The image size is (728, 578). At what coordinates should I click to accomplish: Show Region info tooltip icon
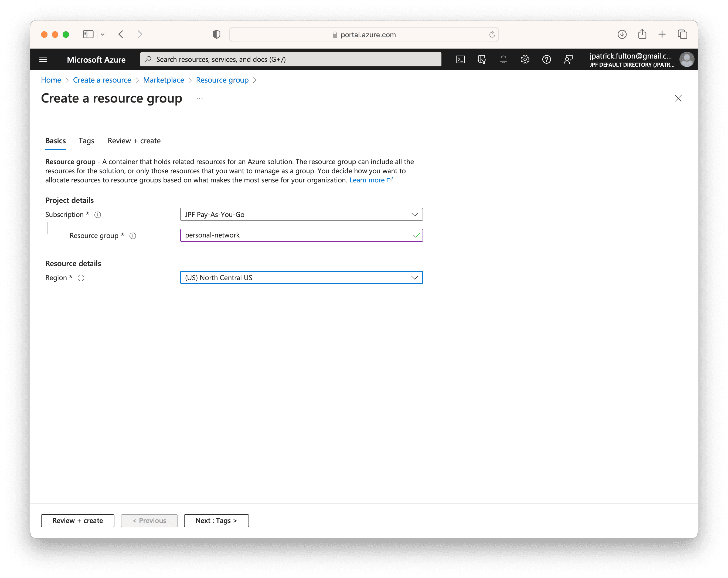click(81, 278)
